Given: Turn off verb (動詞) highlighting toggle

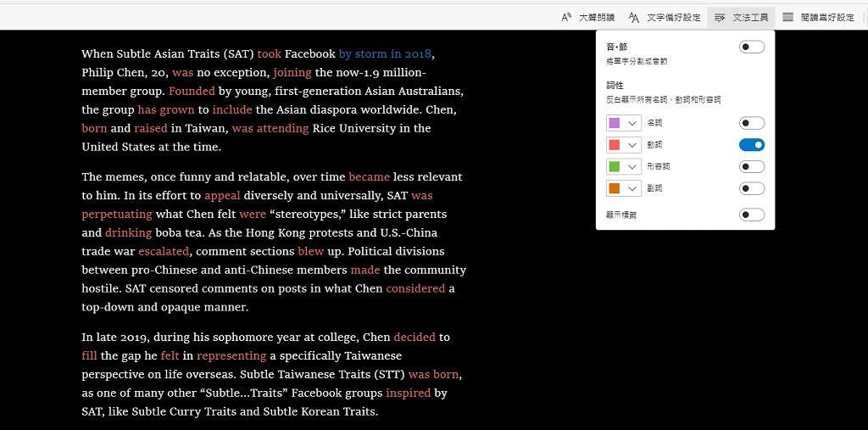Looking at the screenshot, I should [752, 145].
